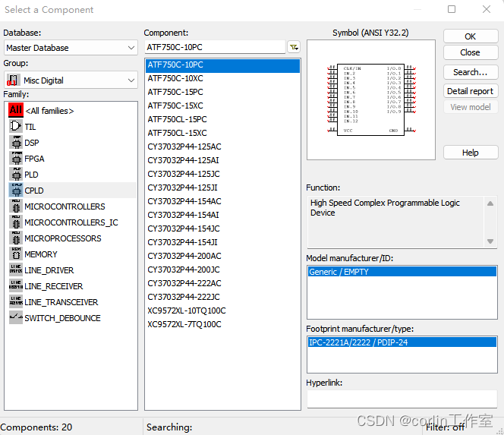This screenshot has height=435, width=504.
Task: Click the component filter funnel icon
Action: click(x=294, y=47)
